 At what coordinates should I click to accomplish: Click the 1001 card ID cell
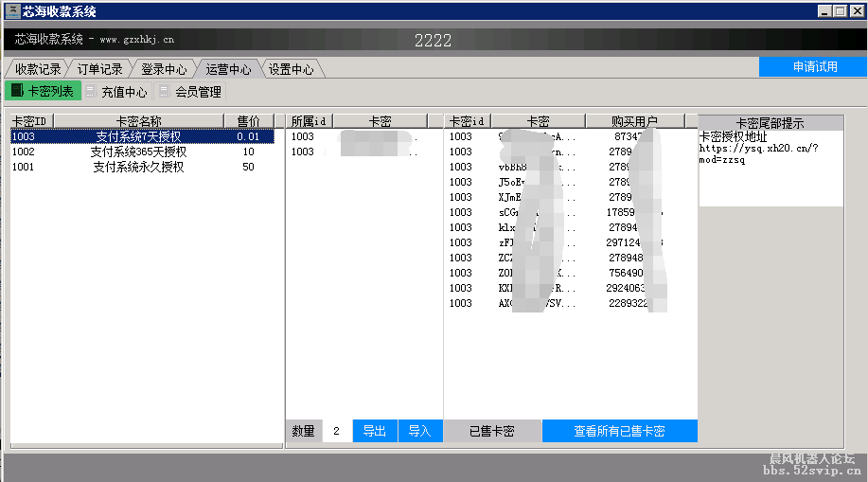click(x=24, y=167)
